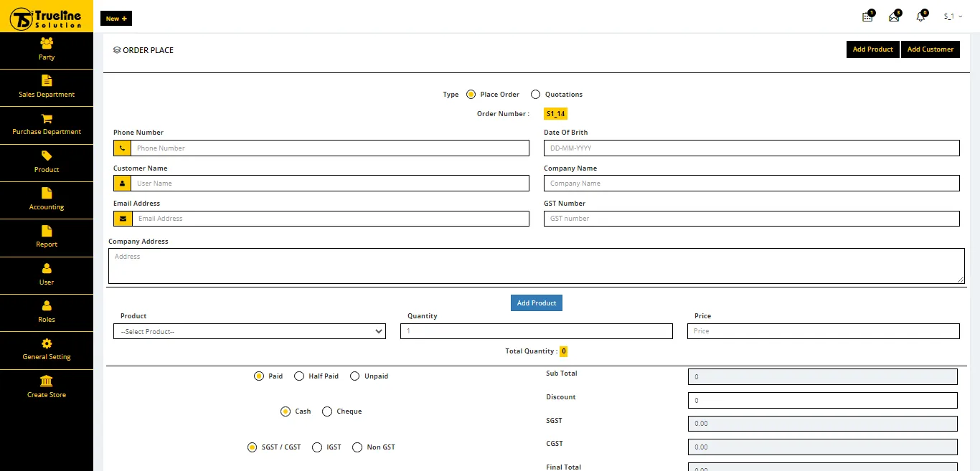Open Purchase Department cart icon

(x=47, y=118)
